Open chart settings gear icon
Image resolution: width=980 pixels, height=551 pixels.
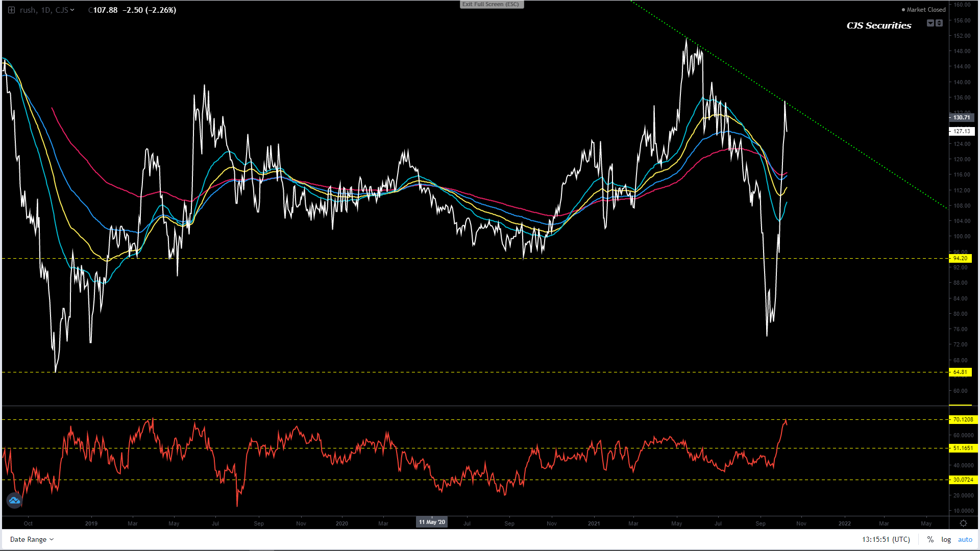tap(963, 523)
